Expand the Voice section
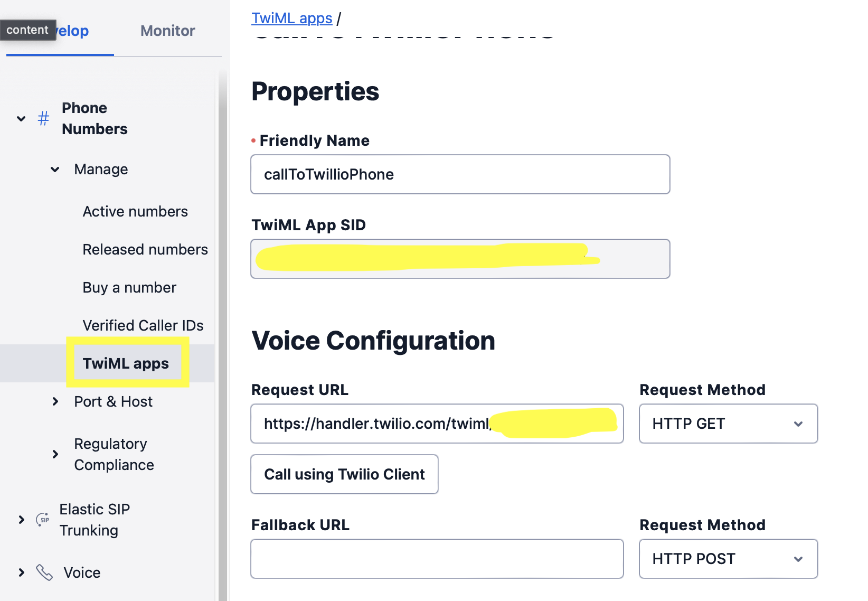Image resolution: width=868 pixels, height=601 pixels. pos(21,572)
